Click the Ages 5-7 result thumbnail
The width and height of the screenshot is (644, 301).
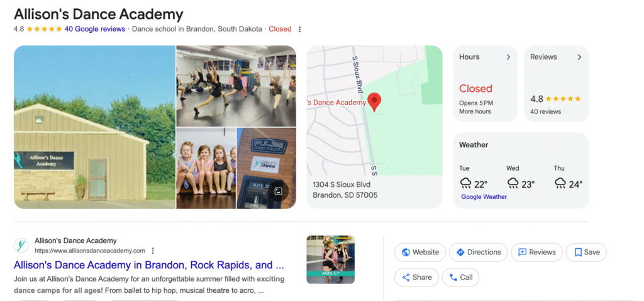330,259
